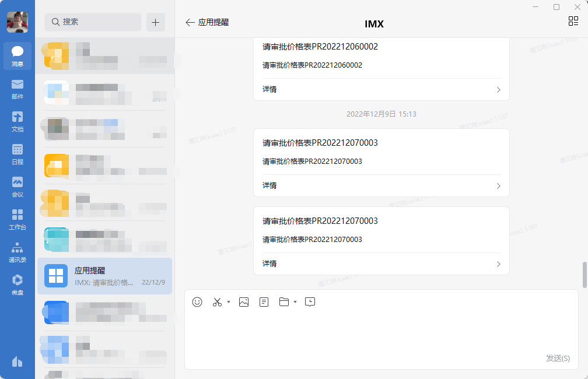Open the 文档 documents section
This screenshot has width=588, height=379.
coord(17,121)
